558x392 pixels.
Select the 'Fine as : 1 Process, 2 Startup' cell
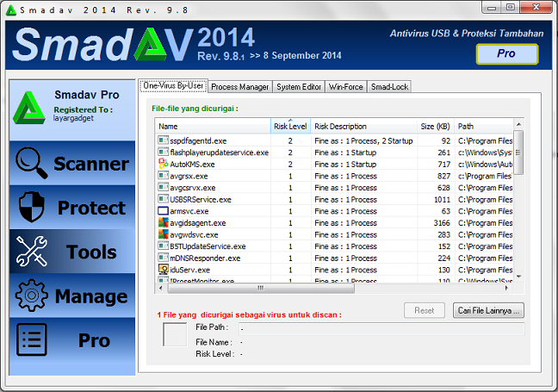(363, 140)
